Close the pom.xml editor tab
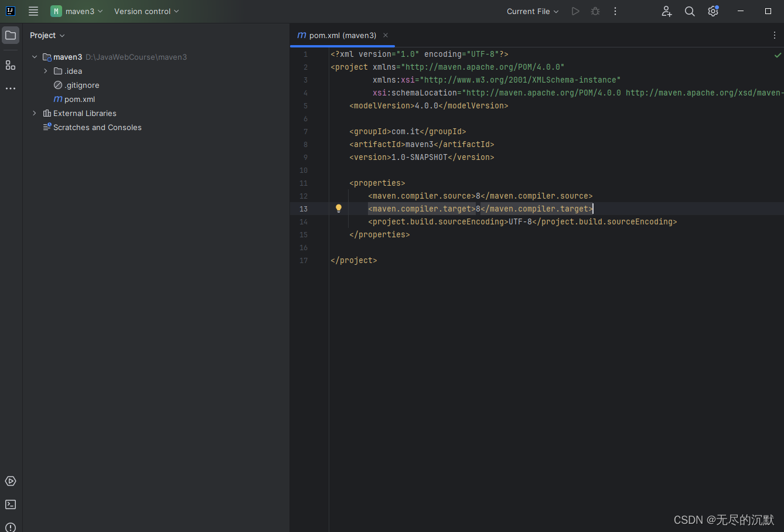The height and width of the screenshot is (532, 784). click(x=386, y=35)
